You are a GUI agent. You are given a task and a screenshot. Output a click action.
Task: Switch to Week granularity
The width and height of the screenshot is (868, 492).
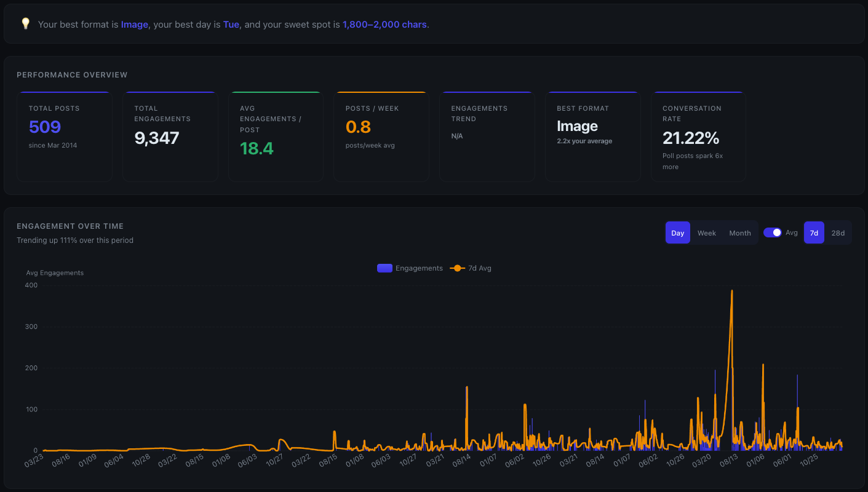(x=706, y=232)
